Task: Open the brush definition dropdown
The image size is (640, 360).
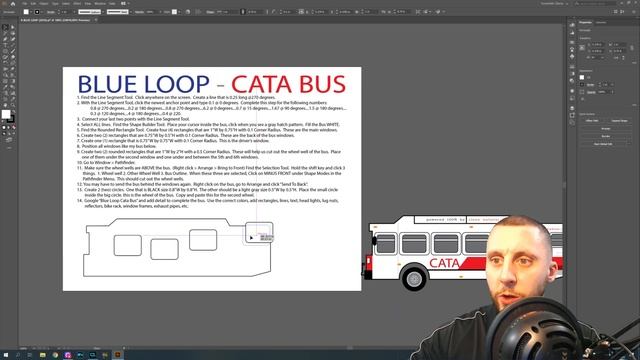Action: tap(131, 12)
